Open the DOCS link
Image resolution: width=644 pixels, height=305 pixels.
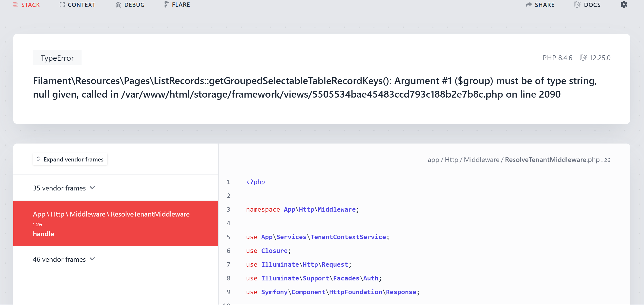click(x=592, y=5)
